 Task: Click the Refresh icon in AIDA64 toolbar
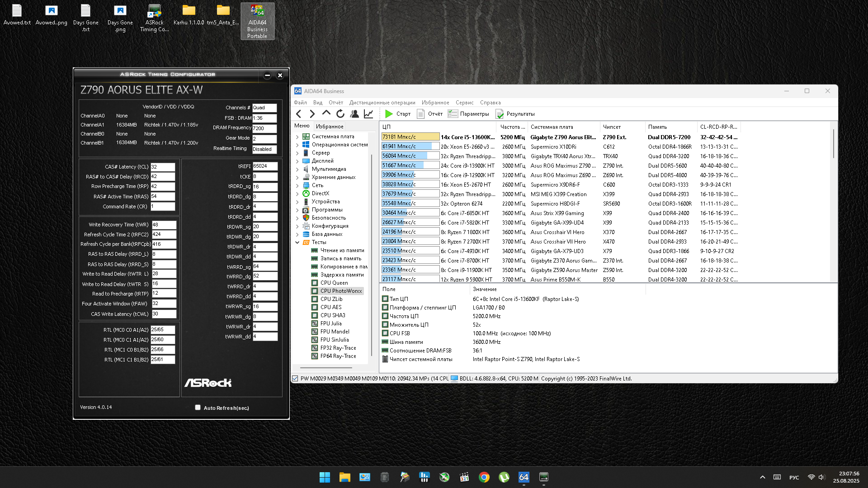tap(340, 114)
